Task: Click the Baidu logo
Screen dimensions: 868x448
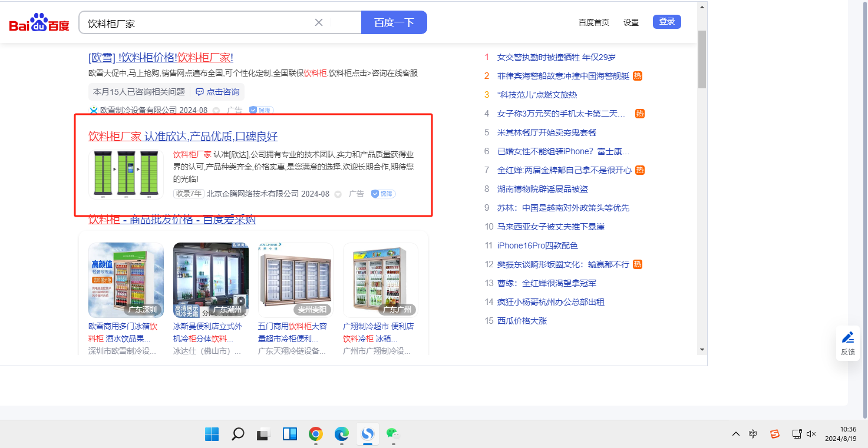Action: (39, 24)
